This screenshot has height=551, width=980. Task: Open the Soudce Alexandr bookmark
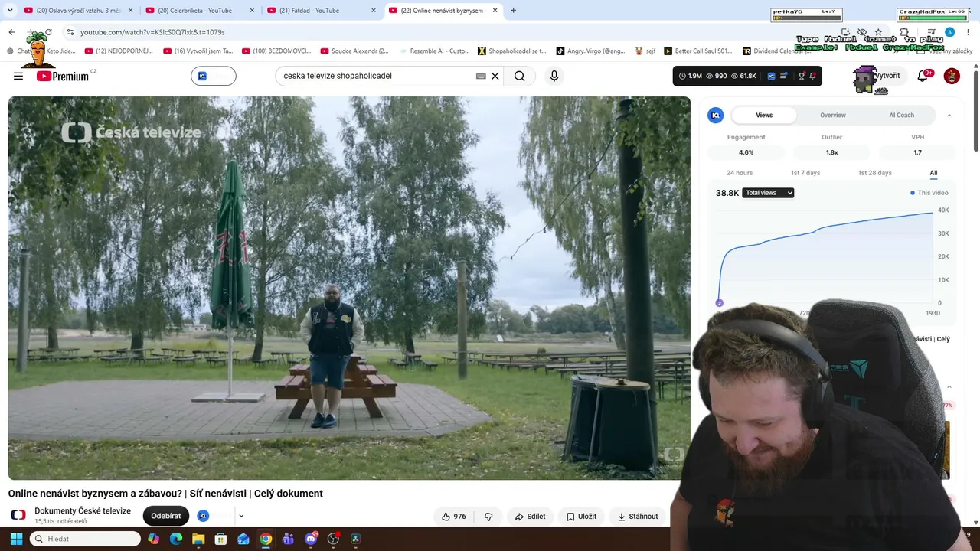(354, 51)
